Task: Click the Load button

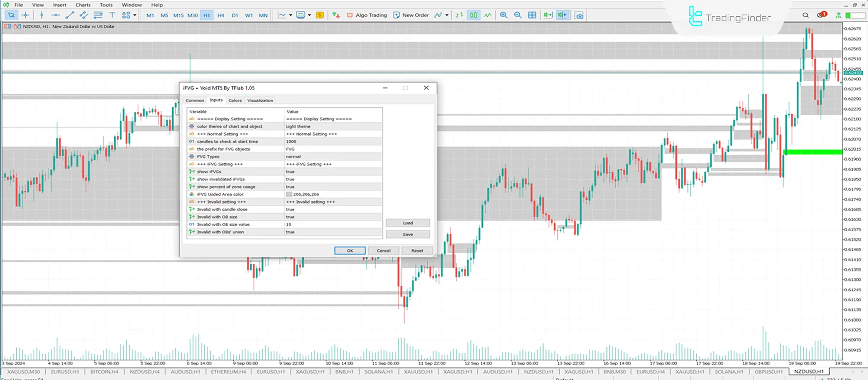Action: click(x=407, y=223)
